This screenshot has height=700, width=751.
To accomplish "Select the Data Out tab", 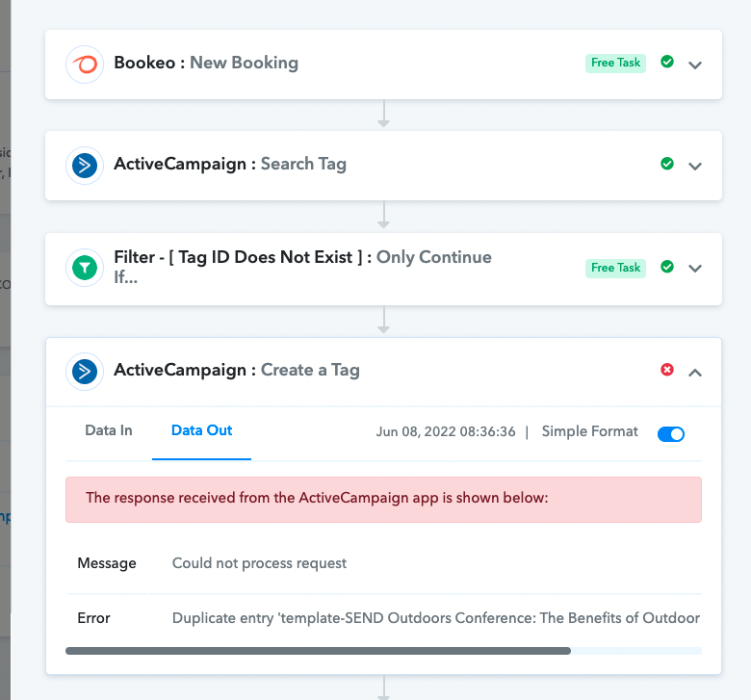I will (x=201, y=430).
